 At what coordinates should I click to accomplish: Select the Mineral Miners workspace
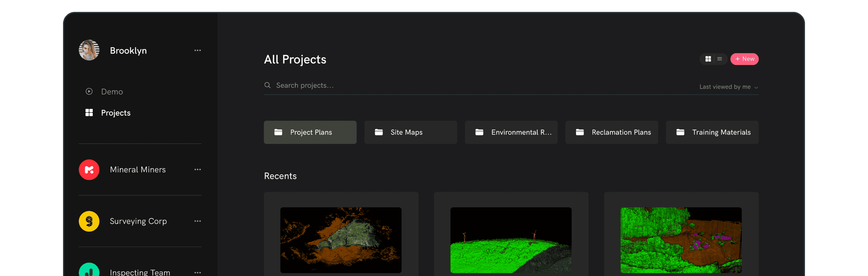[x=137, y=170]
